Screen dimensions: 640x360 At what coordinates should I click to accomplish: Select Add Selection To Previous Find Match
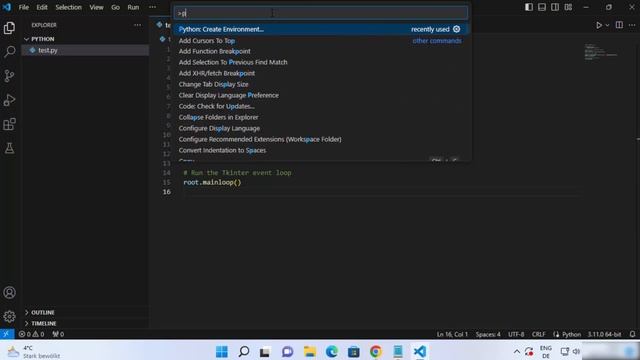pos(321,62)
